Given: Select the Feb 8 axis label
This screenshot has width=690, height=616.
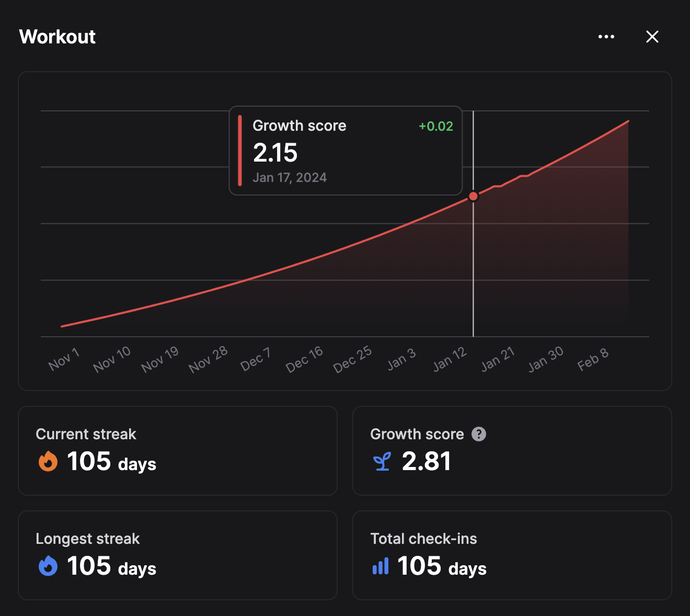Looking at the screenshot, I should point(593,358).
